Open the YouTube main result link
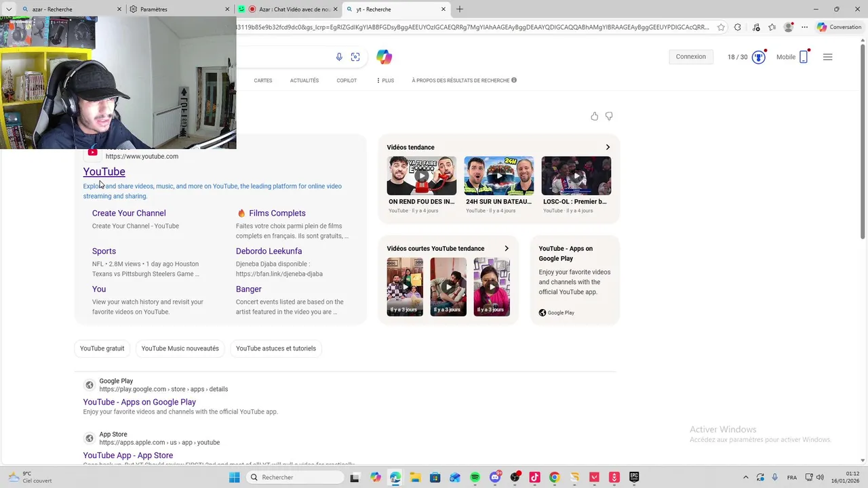This screenshot has width=868, height=488. (104, 171)
